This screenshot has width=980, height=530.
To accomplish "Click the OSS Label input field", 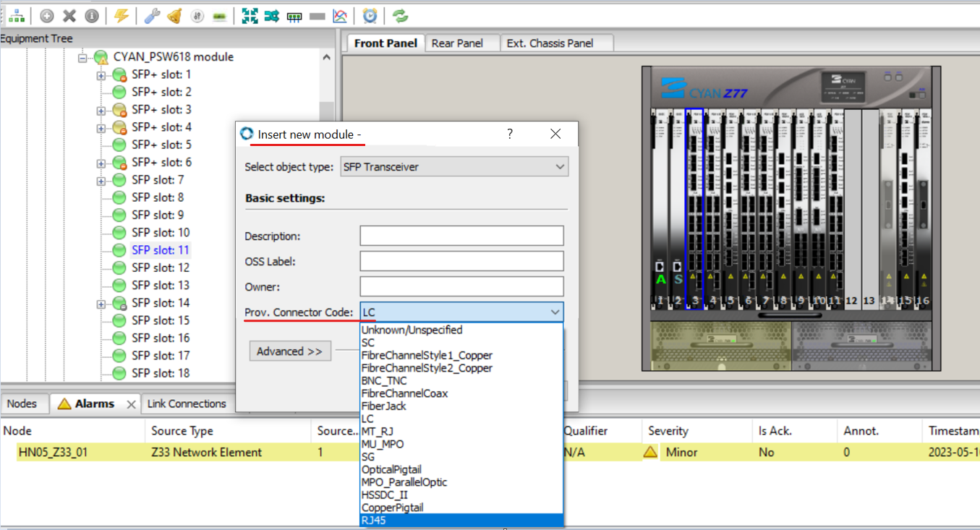I will coord(461,261).
